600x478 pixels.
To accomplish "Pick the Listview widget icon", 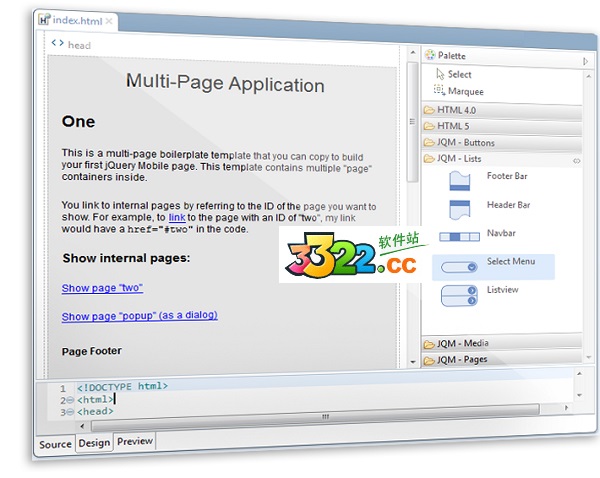I will (459, 295).
